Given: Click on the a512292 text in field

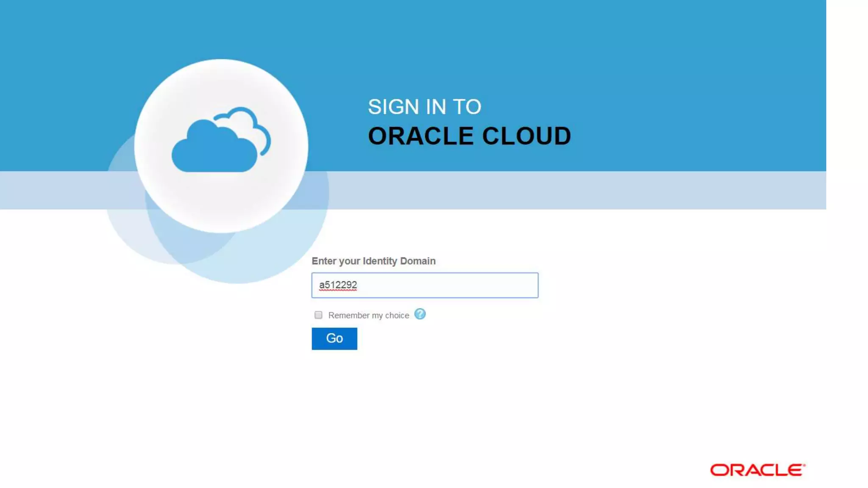Looking at the screenshot, I should click(338, 285).
